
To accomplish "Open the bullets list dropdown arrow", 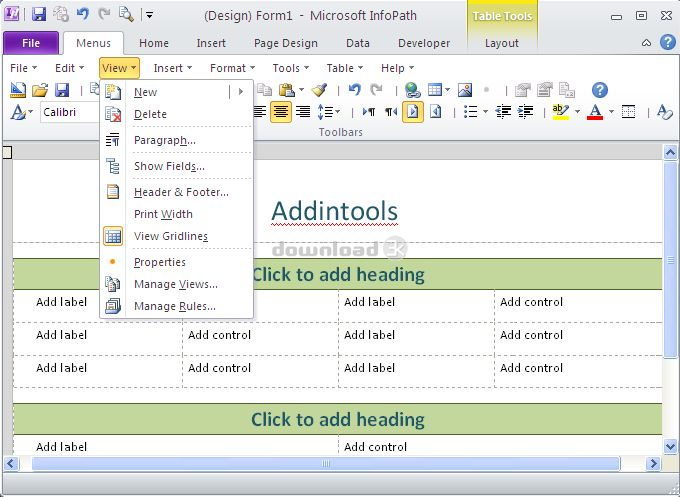I will pos(485,112).
